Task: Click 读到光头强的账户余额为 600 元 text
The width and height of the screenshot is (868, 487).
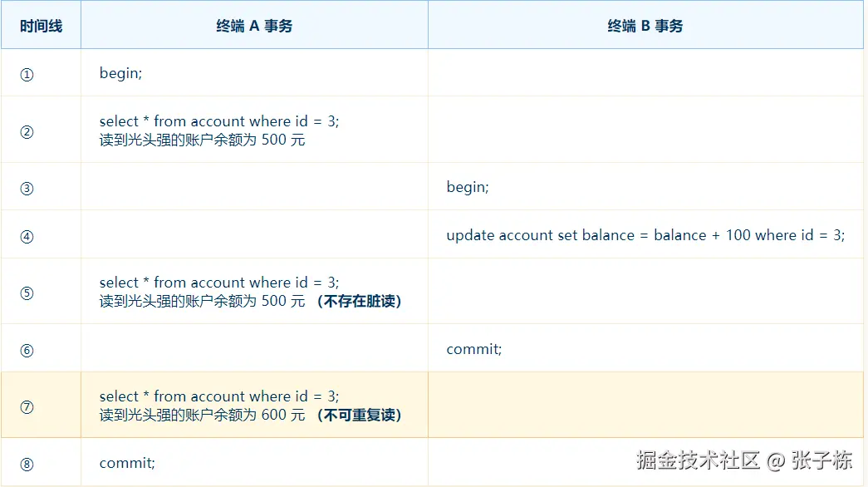Action: tap(202, 415)
